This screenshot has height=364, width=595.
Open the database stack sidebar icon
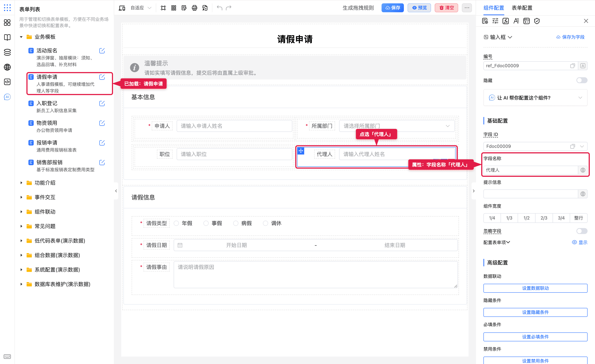(7, 52)
